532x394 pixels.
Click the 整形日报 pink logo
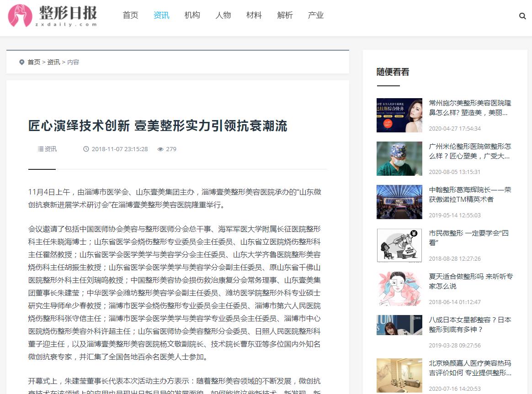(x=53, y=16)
